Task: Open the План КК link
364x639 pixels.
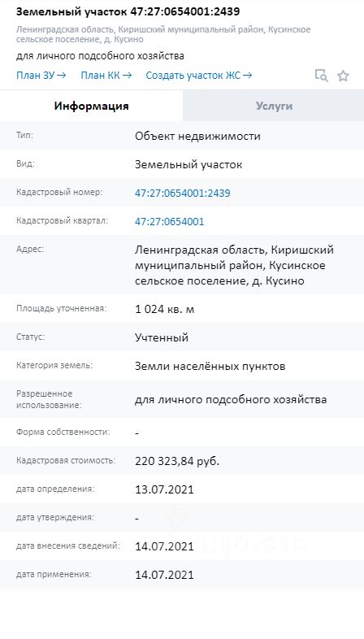Action: pyautogui.click(x=106, y=76)
